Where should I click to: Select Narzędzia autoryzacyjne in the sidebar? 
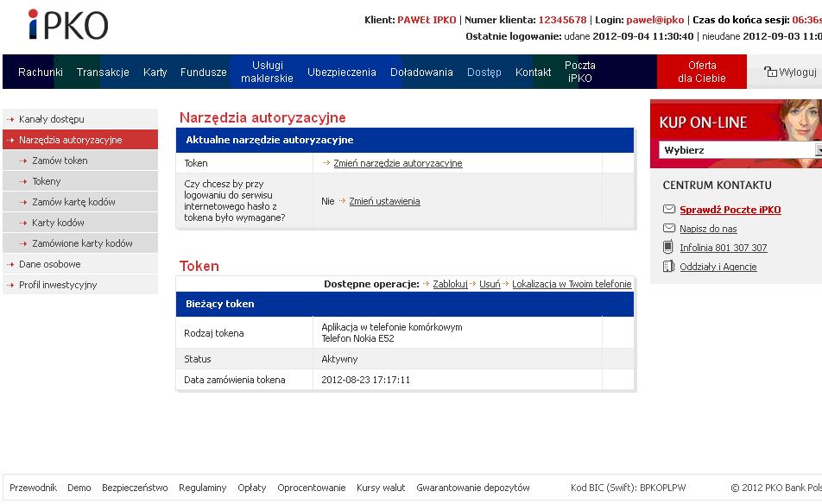tap(80, 140)
